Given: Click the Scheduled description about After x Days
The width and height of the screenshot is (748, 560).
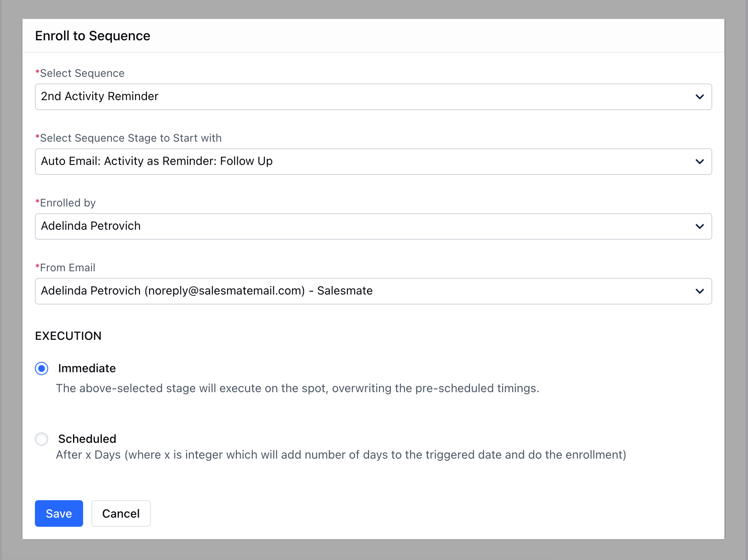Looking at the screenshot, I should [x=341, y=455].
